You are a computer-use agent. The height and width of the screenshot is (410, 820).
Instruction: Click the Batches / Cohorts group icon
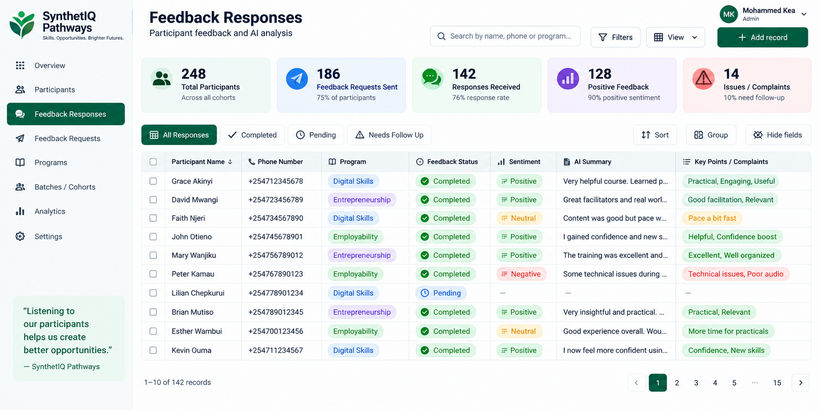tap(20, 187)
